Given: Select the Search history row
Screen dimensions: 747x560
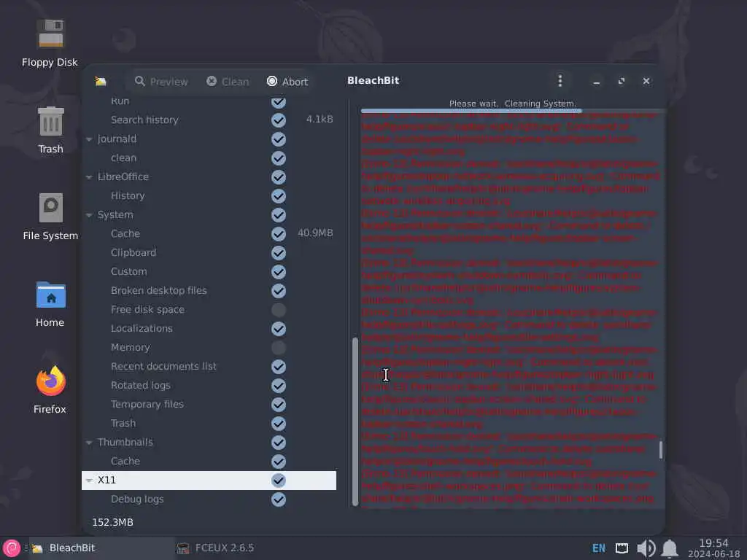Looking at the screenshot, I should pos(209,120).
